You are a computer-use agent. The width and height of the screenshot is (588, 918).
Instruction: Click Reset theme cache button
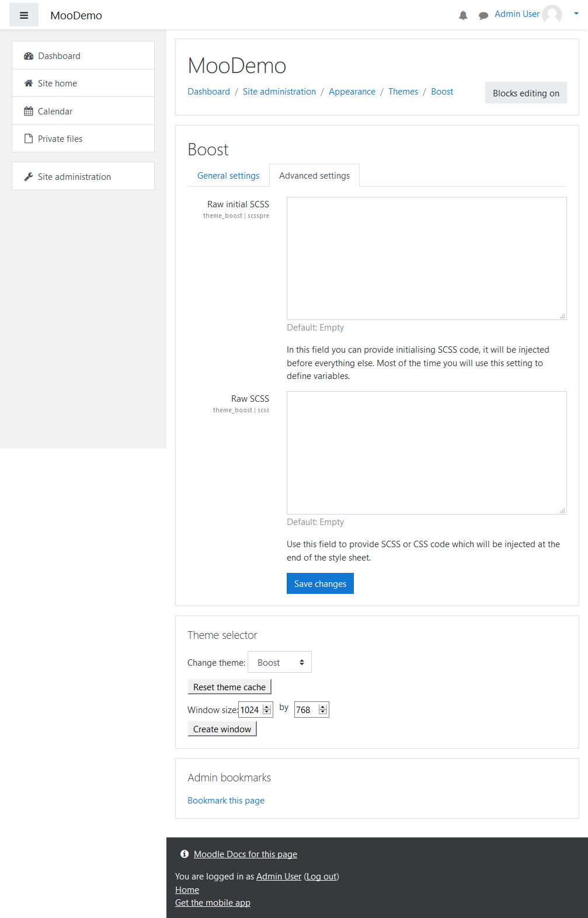tap(229, 687)
